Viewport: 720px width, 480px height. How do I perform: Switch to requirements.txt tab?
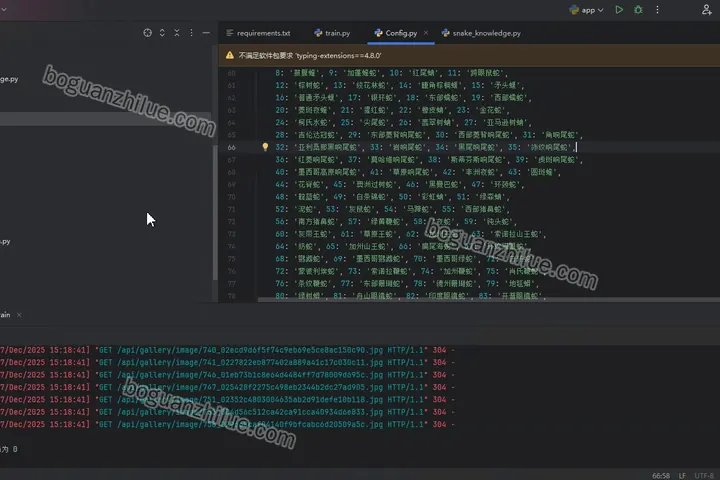coord(259,33)
